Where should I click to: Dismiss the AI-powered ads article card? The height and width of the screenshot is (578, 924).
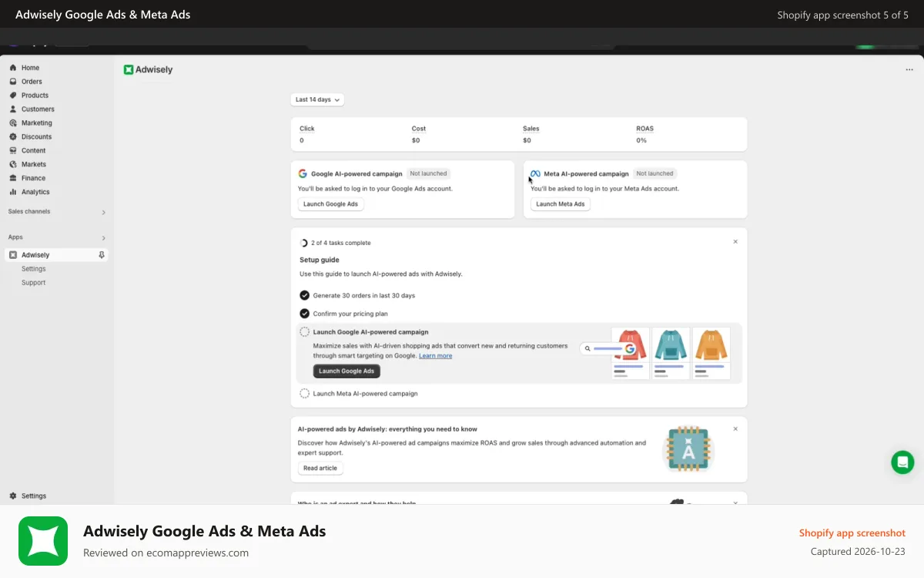click(x=735, y=429)
